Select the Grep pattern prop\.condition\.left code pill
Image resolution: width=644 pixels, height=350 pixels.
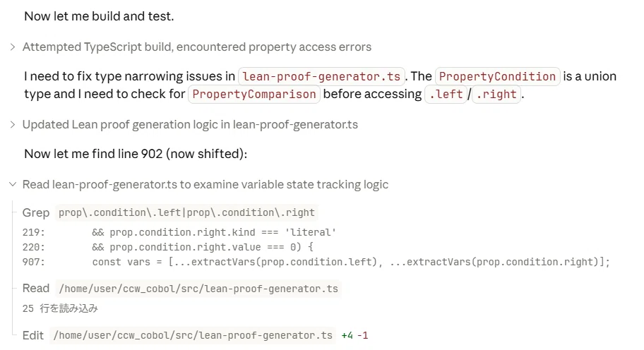pos(186,212)
